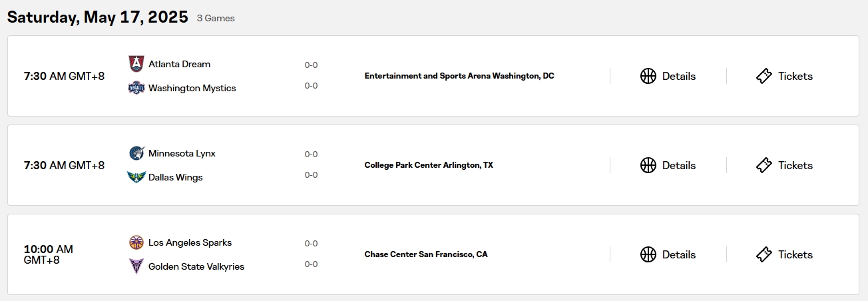The image size is (868, 301).
Task: Click ticket icon for Lynx vs Wings game
Action: (x=763, y=165)
